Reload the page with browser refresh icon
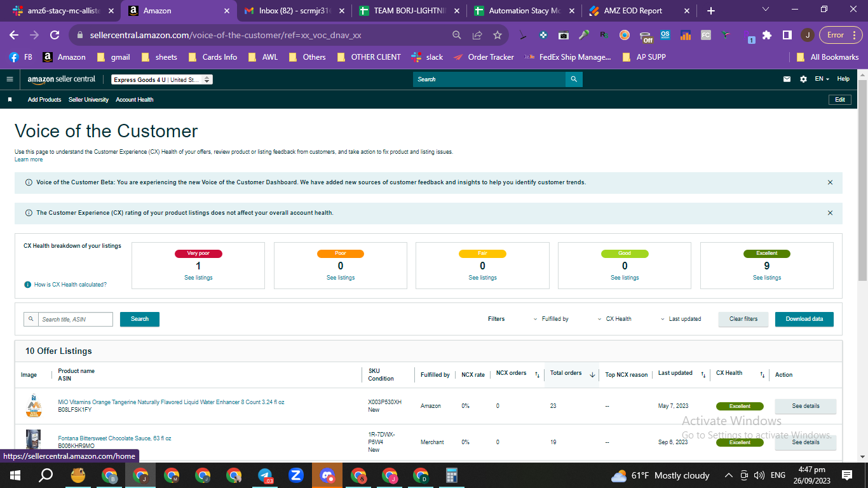This screenshot has height=488, width=868. click(x=55, y=35)
